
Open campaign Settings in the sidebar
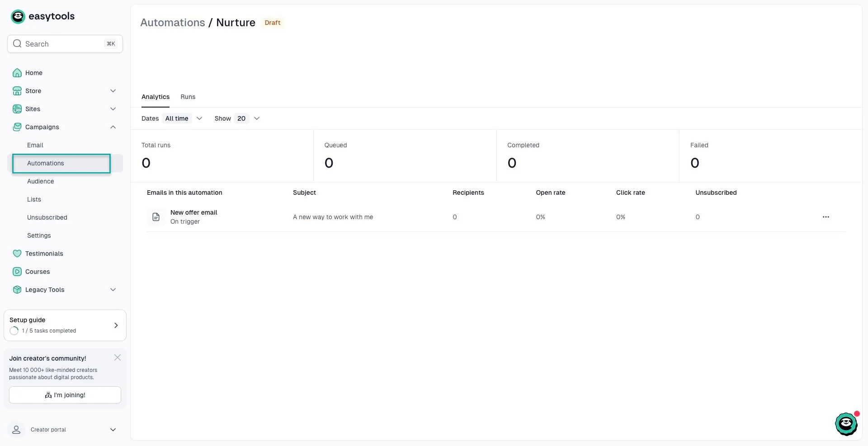click(x=39, y=235)
